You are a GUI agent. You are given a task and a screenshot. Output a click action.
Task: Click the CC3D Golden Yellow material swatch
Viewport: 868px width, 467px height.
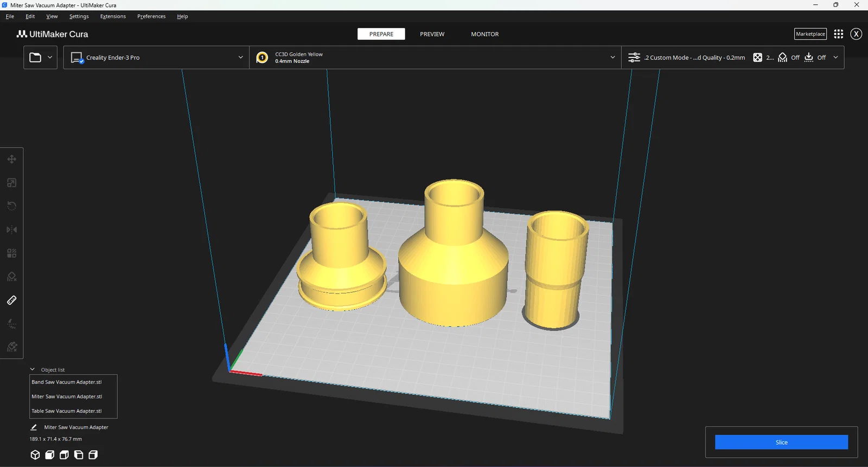point(262,57)
